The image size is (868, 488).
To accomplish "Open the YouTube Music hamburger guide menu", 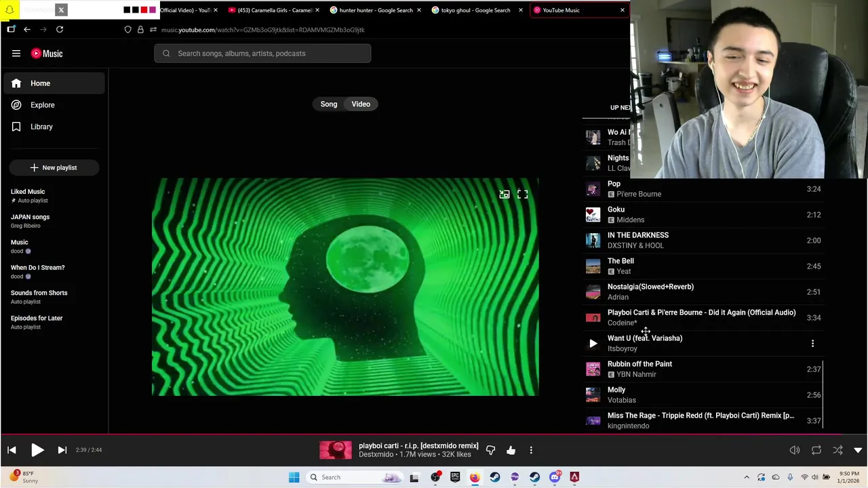I will [16, 54].
